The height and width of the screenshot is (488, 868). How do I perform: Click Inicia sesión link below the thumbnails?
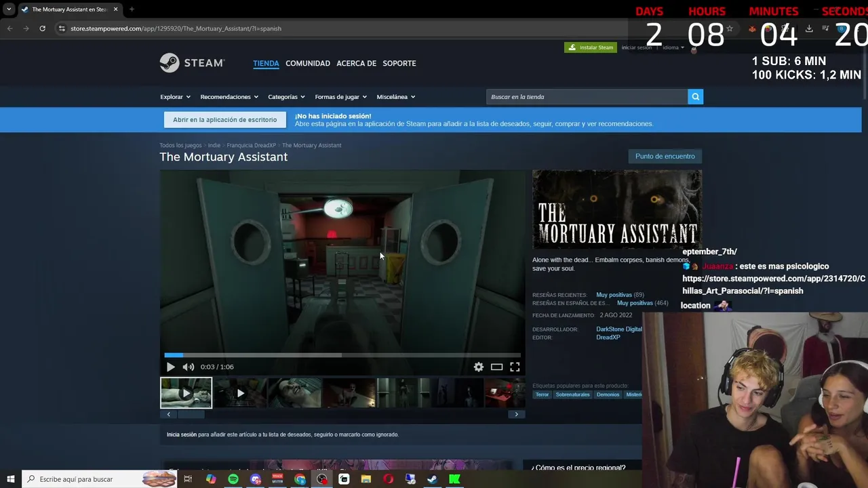pos(182,434)
